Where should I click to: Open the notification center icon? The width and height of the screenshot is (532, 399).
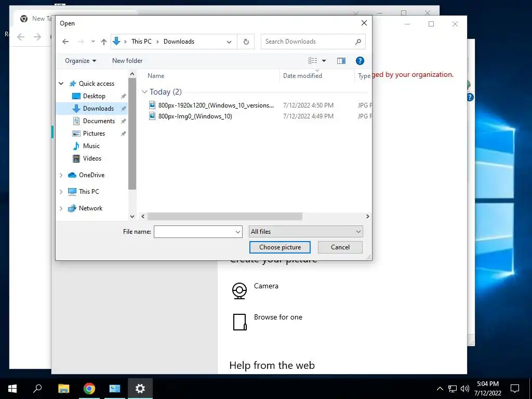(515, 389)
